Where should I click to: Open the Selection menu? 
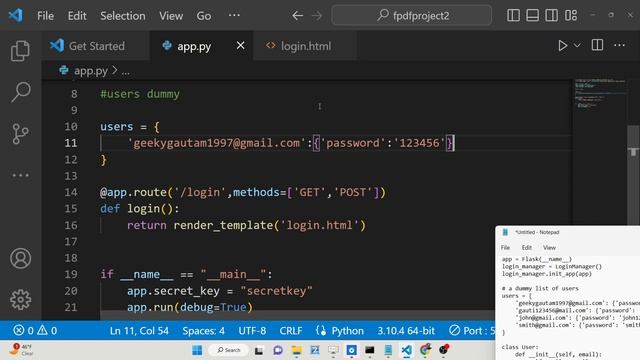(x=122, y=16)
